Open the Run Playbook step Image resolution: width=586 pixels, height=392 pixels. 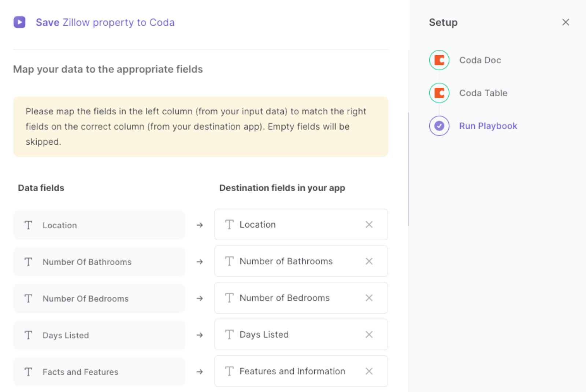[488, 126]
